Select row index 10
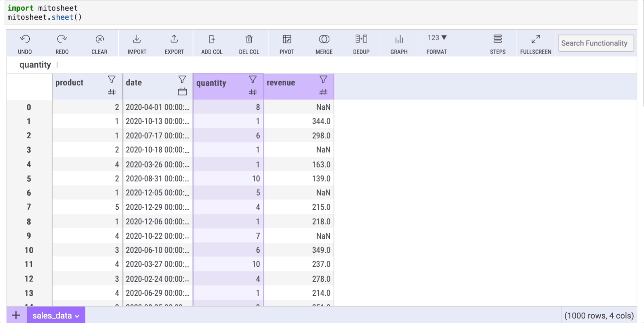 pyautogui.click(x=29, y=250)
